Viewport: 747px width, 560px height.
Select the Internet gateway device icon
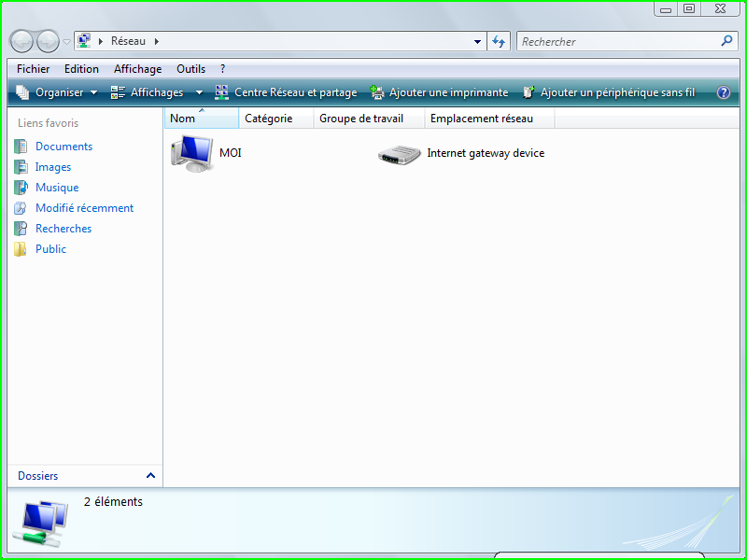pos(400,154)
